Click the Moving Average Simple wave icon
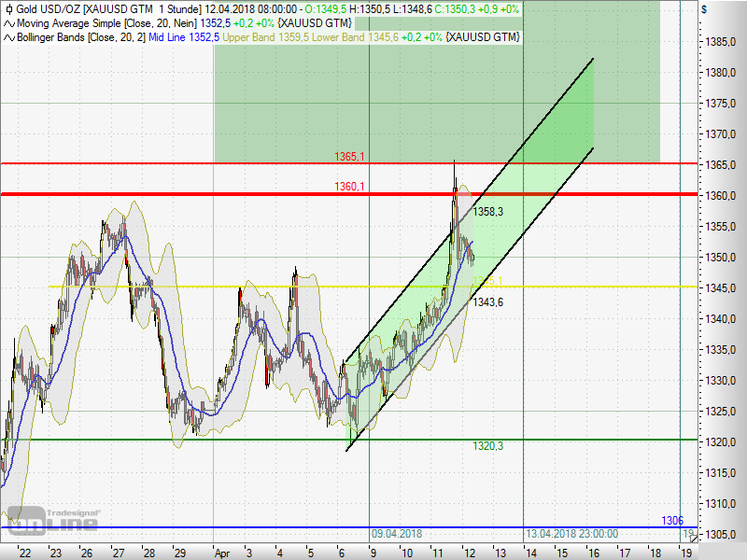 pos(8,22)
